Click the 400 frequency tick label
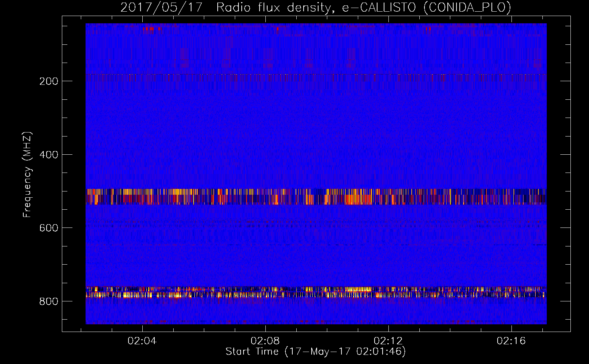The image size is (589, 364). click(49, 155)
